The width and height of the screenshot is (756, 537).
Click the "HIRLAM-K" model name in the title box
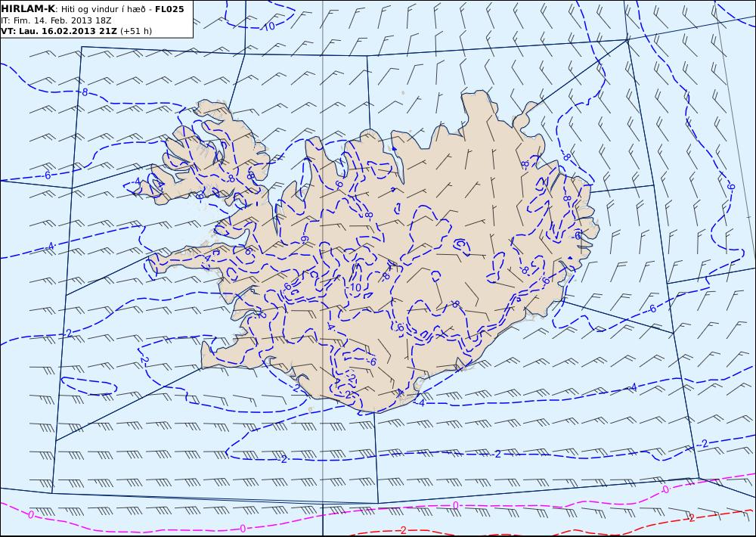(x=28, y=9)
